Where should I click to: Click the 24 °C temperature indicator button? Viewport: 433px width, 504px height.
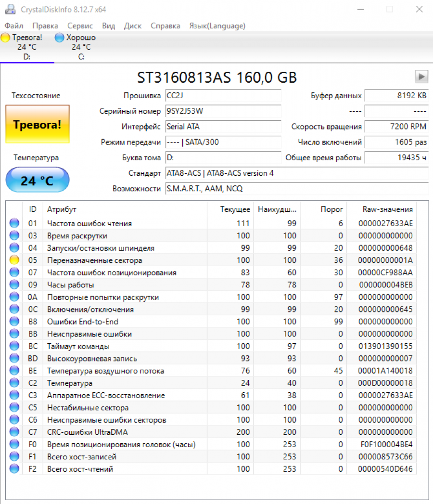coord(37,181)
